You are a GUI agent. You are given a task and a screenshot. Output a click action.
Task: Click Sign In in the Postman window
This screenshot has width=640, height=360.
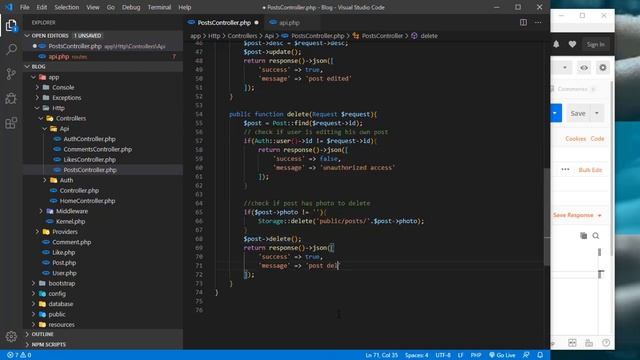(x=596, y=44)
